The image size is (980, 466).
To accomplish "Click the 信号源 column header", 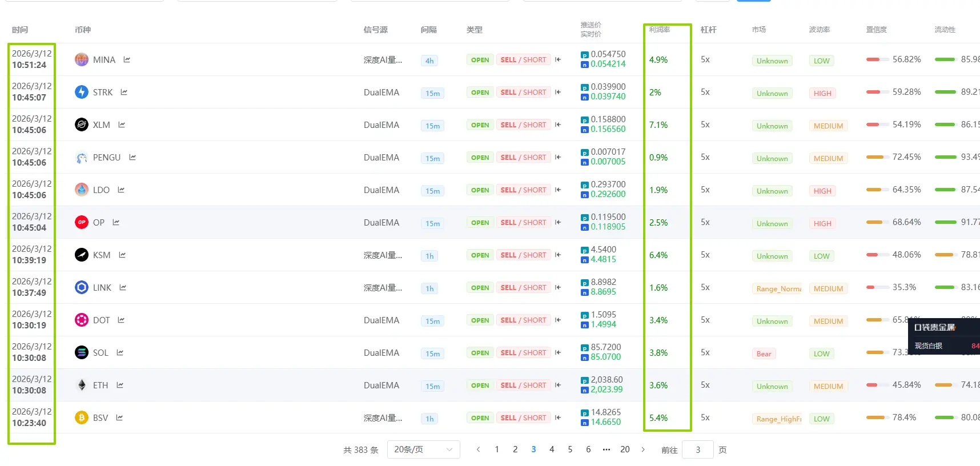I will pyautogui.click(x=376, y=30).
